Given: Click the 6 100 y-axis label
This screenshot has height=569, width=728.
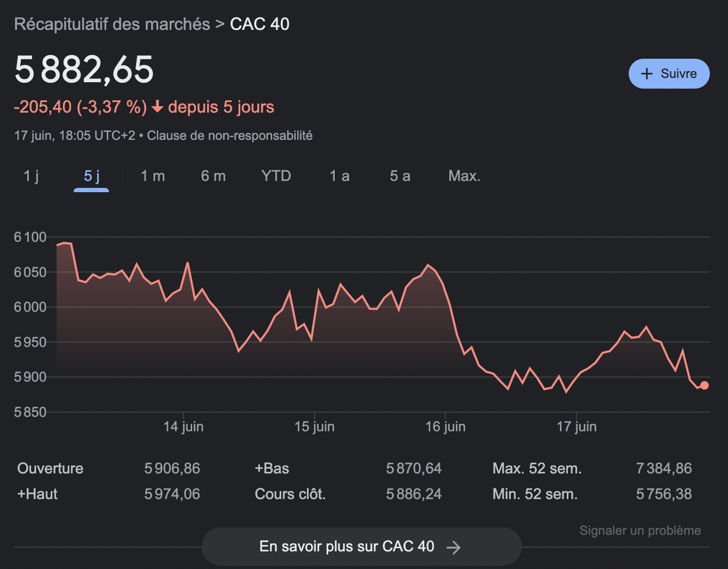Looking at the screenshot, I should [30, 237].
